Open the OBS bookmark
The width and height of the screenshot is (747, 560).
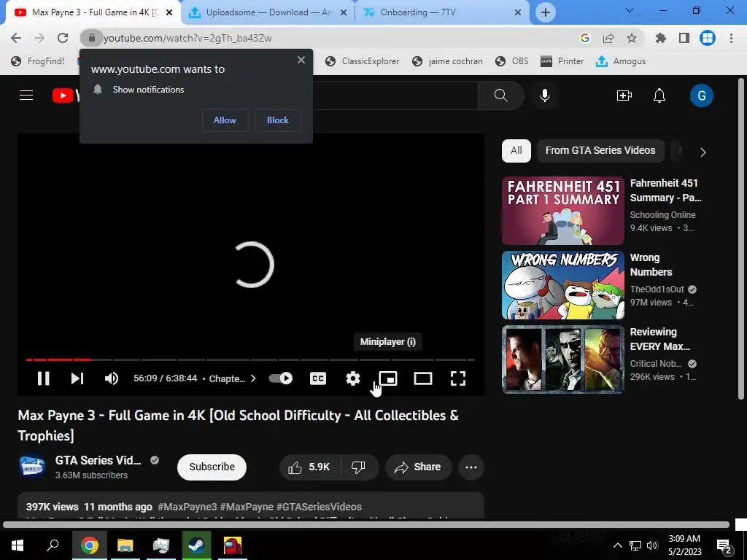[512, 61]
